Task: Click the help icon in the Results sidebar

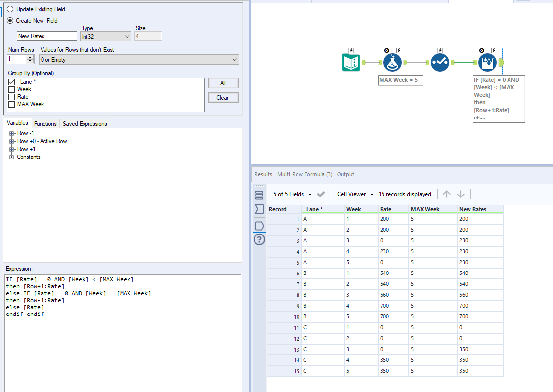Action: [x=259, y=239]
